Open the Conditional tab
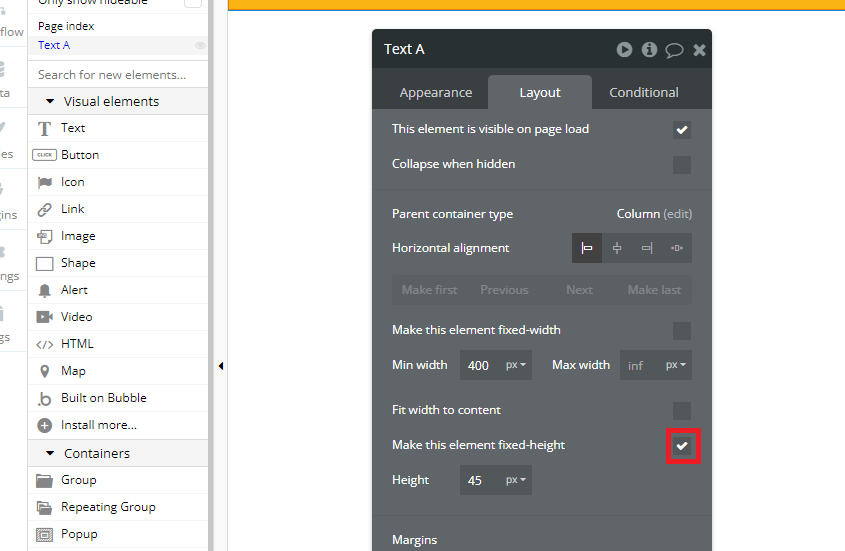Image resolution: width=845 pixels, height=551 pixels. tap(643, 92)
